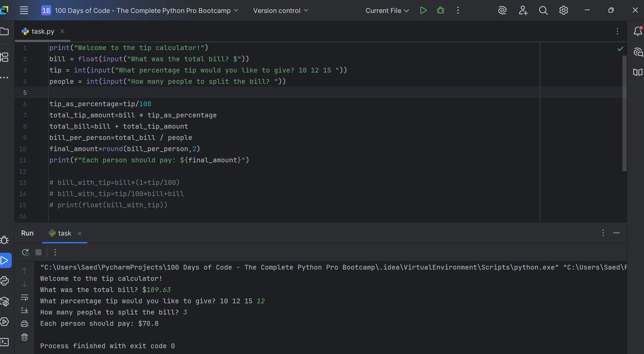The image size is (644, 354).
Task: Open the book icon in right sidebar
Action: coord(638,72)
